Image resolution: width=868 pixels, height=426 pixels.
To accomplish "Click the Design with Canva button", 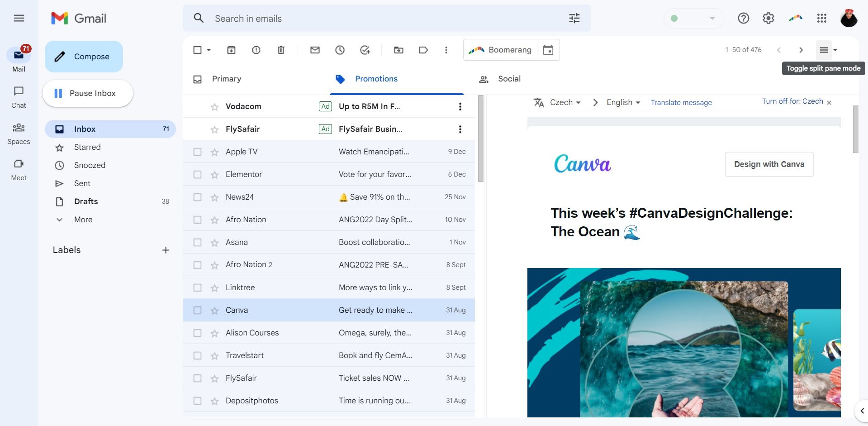I will 768,164.
